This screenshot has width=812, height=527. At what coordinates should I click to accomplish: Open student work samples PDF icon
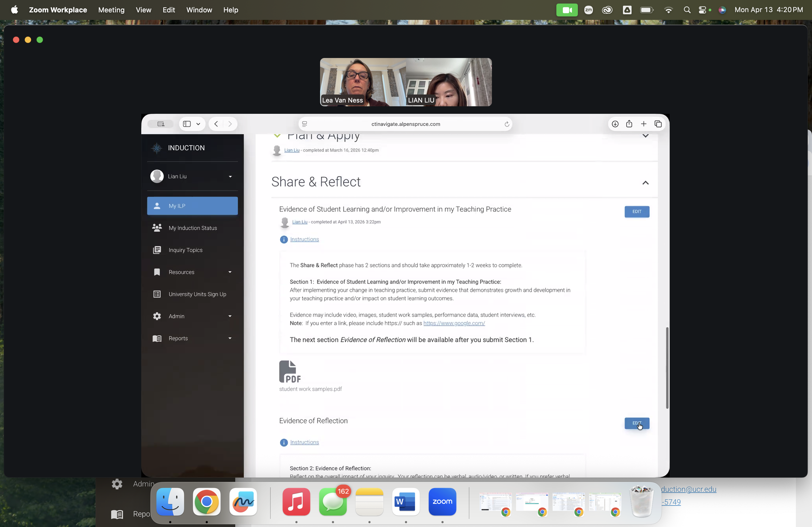coord(290,372)
